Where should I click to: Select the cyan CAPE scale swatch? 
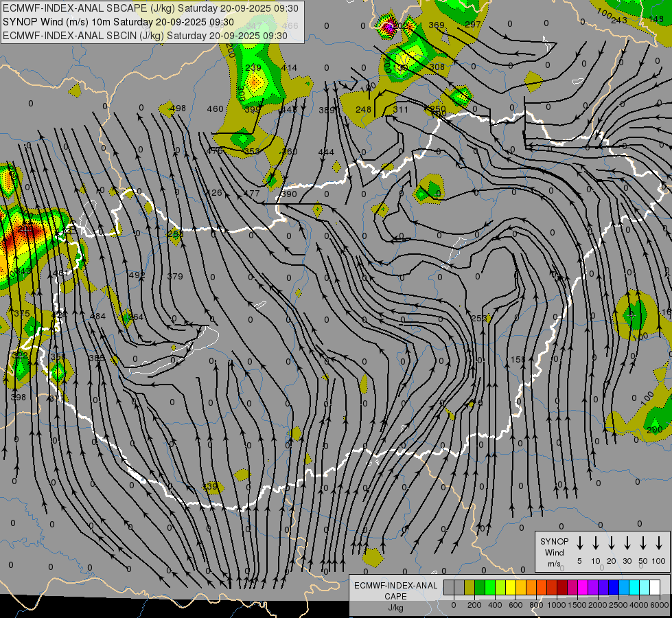tap(634, 587)
